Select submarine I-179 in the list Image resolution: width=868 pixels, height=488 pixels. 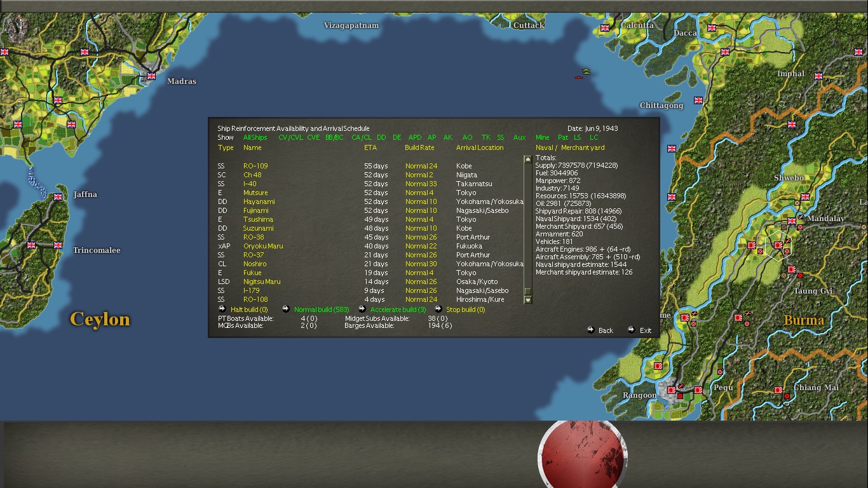point(252,290)
